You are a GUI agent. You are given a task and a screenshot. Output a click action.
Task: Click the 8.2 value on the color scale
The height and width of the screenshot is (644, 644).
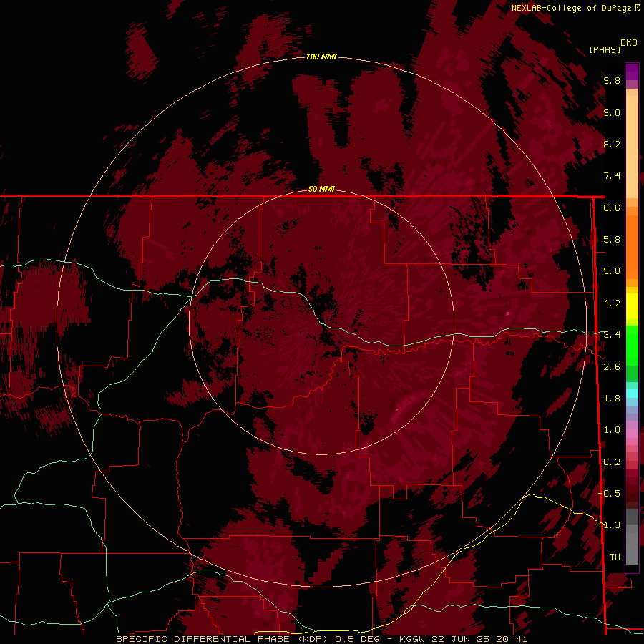[x=612, y=144]
